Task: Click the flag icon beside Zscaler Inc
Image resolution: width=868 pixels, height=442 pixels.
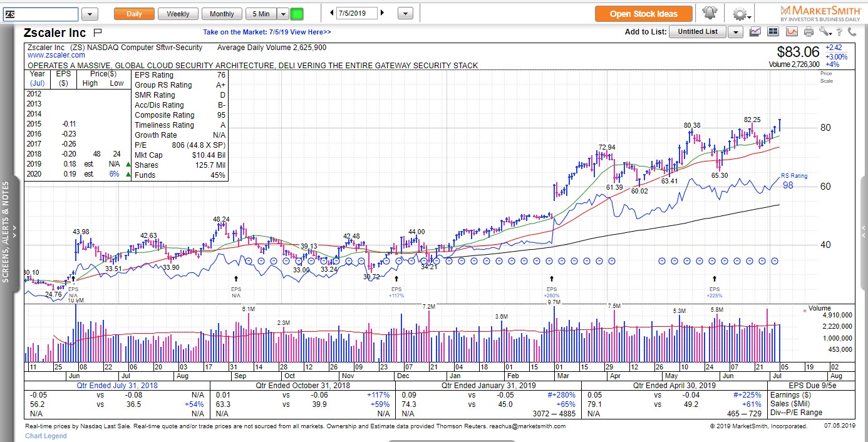Action: coord(97,33)
